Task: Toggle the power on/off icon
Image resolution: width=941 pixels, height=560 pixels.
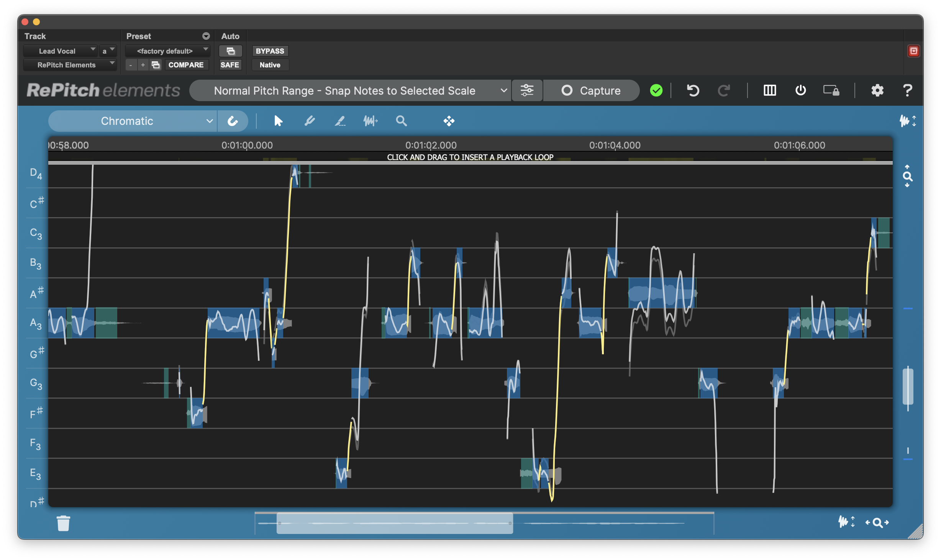Action: pyautogui.click(x=800, y=90)
